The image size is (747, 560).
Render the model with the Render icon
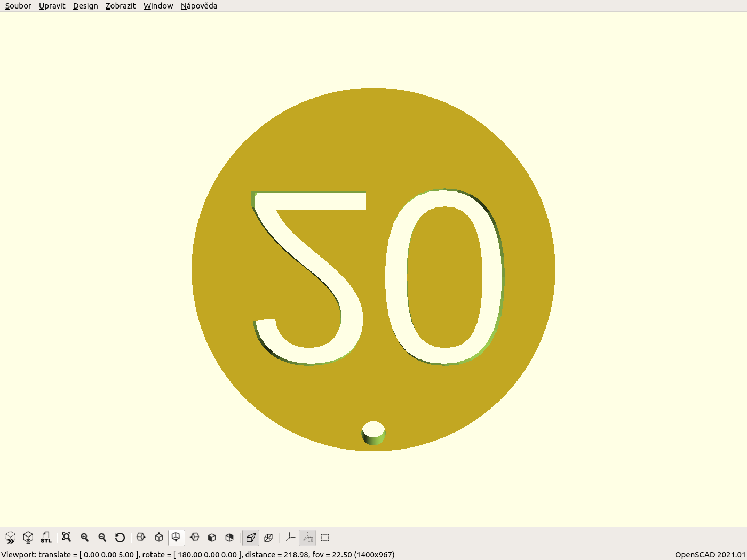[x=28, y=538]
